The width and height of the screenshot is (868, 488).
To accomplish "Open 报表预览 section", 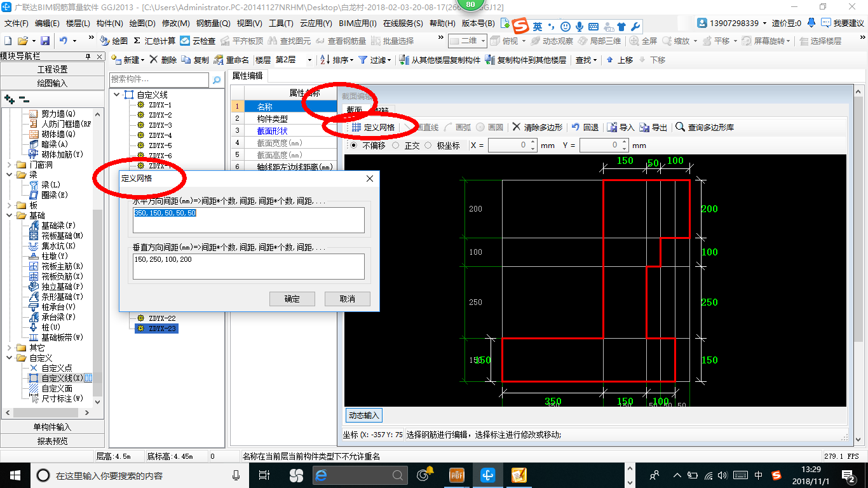I will tap(52, 440).
